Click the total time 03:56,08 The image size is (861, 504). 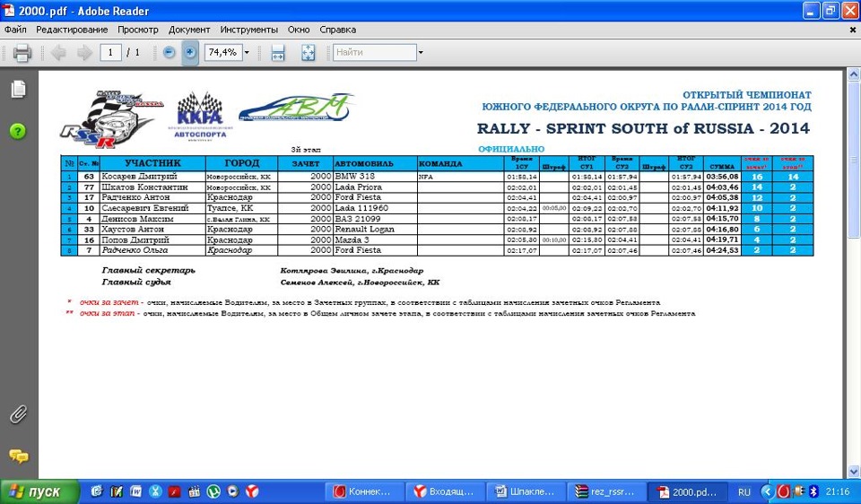[x=722, y=177]
